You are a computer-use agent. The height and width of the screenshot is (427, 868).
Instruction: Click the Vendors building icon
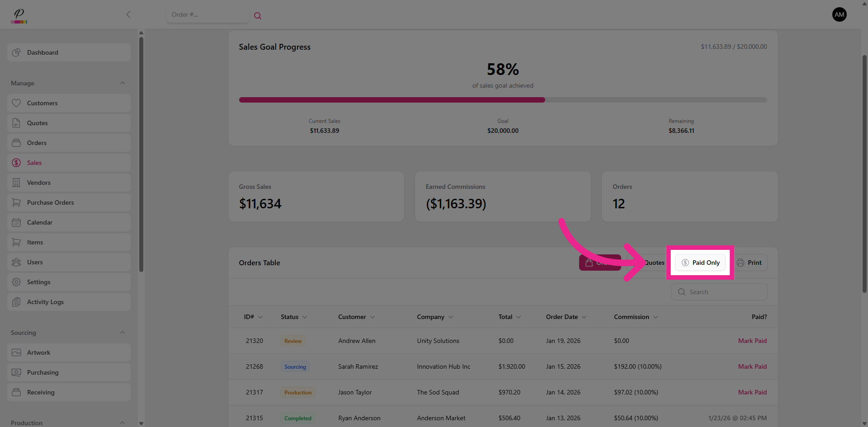pyautogui.click(x=16, y=183)
